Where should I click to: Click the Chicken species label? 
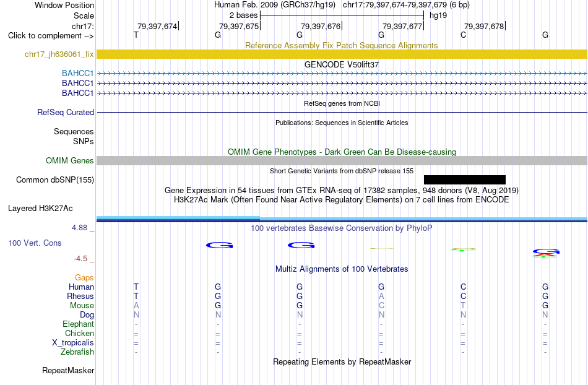click(79, 333)
